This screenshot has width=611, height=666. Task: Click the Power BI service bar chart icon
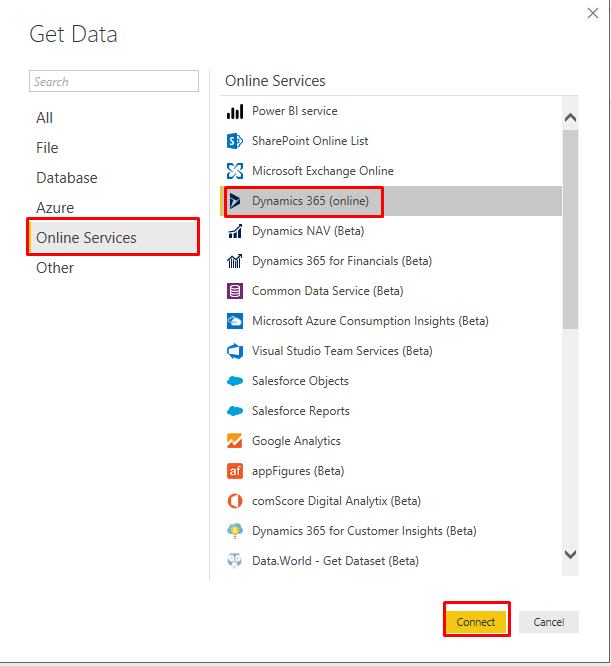pos(235,111)
